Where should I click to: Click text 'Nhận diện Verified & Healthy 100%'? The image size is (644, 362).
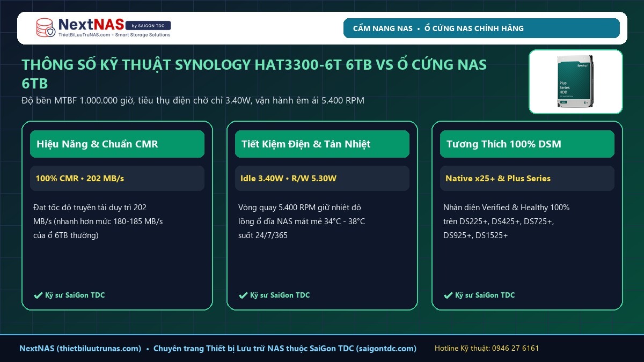pos(506,208)
